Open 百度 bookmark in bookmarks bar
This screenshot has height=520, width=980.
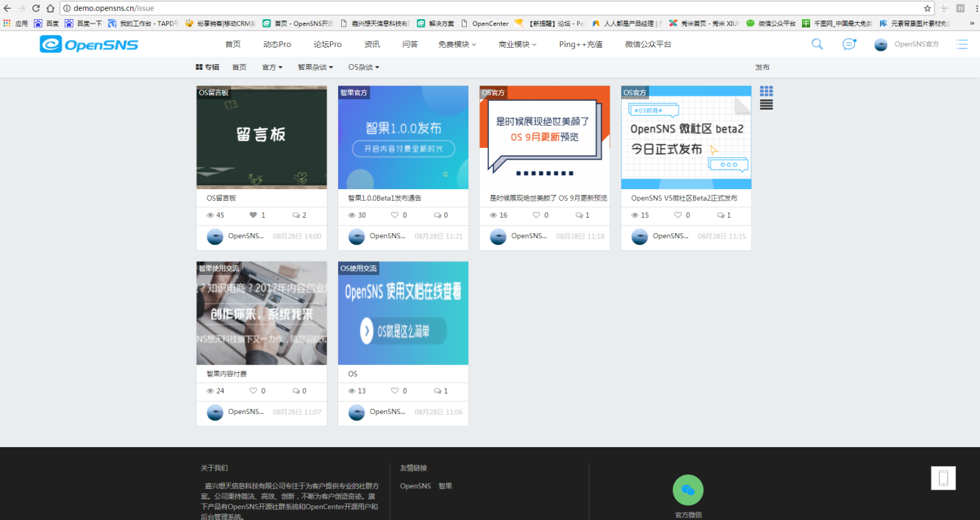[46, 24]
